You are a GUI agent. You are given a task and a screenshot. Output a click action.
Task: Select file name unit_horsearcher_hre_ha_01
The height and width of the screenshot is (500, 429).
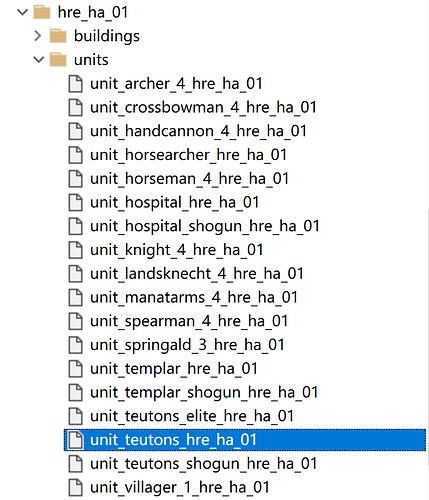point(189,155)
